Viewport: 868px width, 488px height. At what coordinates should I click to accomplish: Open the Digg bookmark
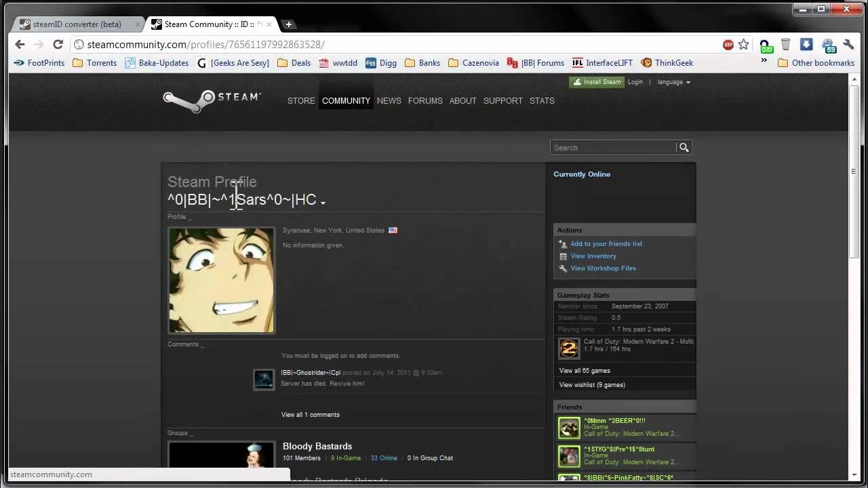[x=381, y=63]
